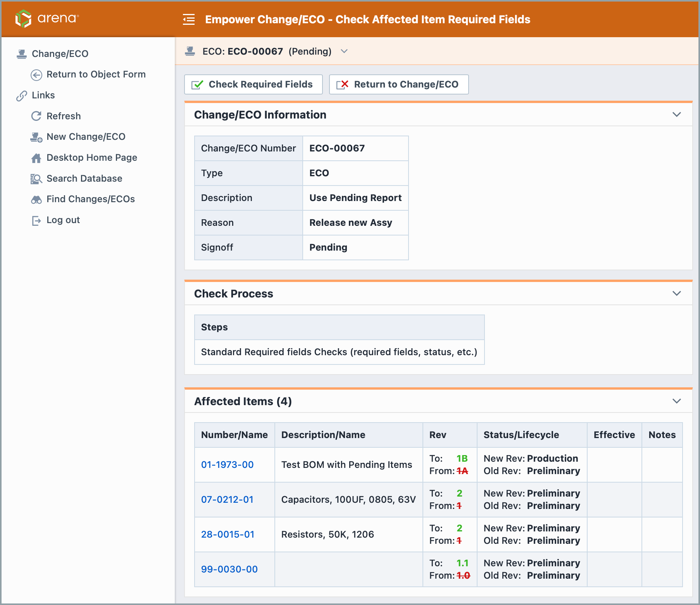Click the Search Database magnifier icon
The width and height of the screenshot is (700, 605).
coord(36,179)
